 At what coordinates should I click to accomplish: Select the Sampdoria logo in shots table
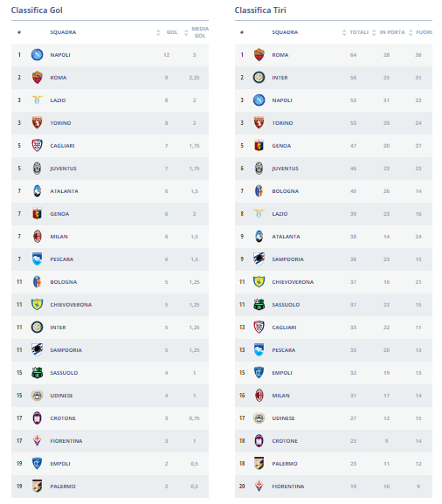[259, 259]
